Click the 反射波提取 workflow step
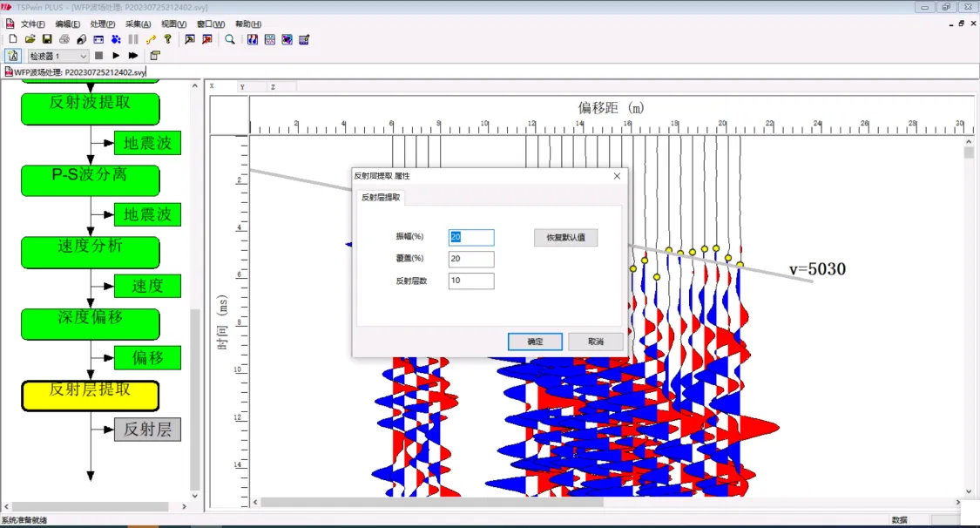This screenshot has width=980, height=528. coord(91,109)
